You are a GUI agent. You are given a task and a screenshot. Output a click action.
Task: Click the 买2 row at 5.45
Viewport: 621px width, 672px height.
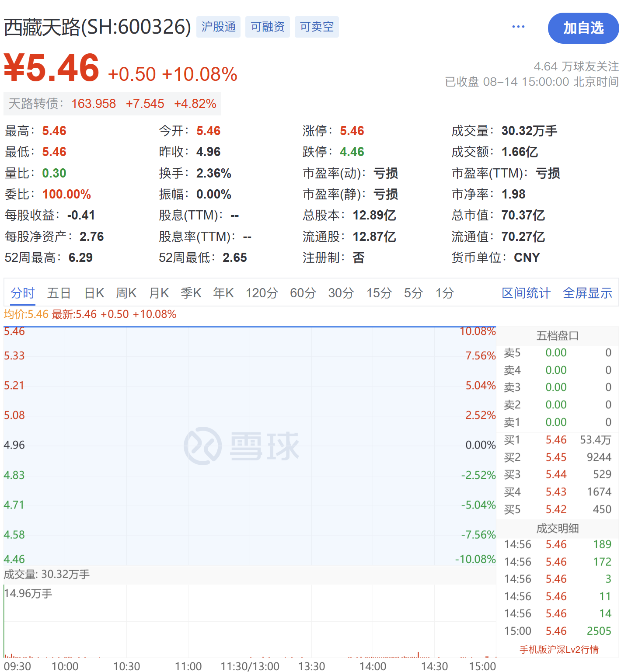point(558,457)
